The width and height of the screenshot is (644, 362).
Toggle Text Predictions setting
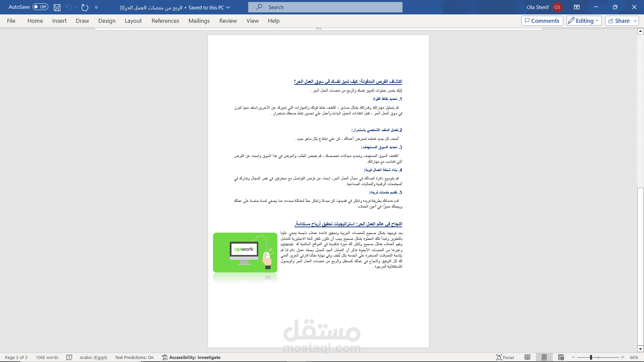tap(134, 357)
